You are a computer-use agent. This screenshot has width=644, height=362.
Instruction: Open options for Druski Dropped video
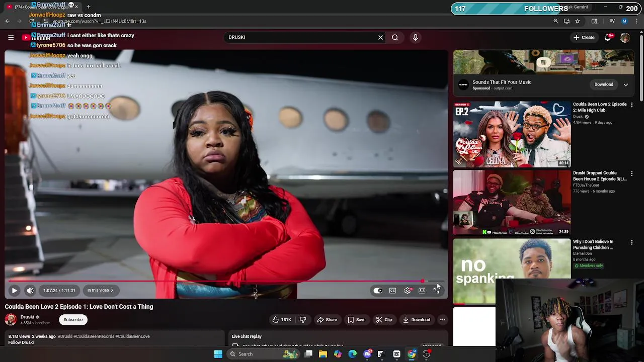coord(631,173)
